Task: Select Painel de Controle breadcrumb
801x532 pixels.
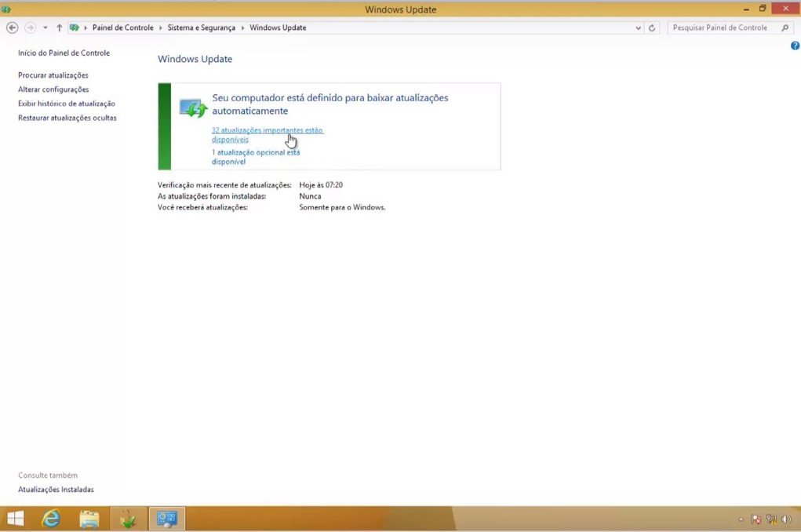Action: [x=122, y=27]
